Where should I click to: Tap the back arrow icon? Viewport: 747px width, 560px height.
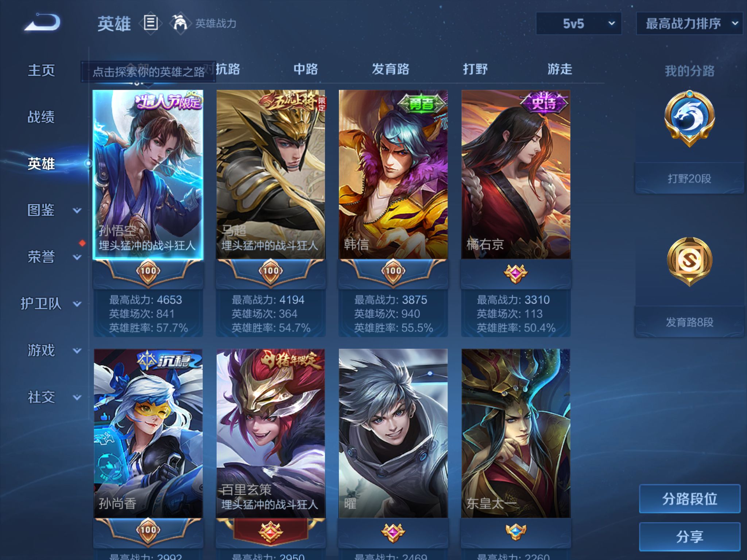click(x=42, y=23)
